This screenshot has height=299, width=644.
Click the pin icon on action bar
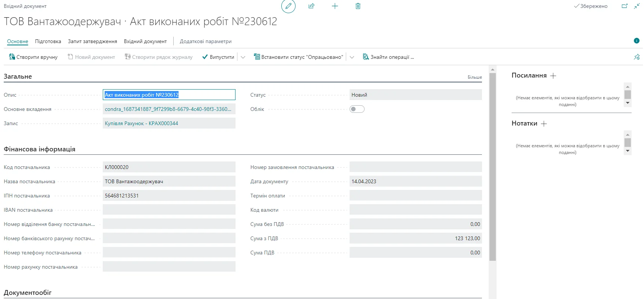636,57
